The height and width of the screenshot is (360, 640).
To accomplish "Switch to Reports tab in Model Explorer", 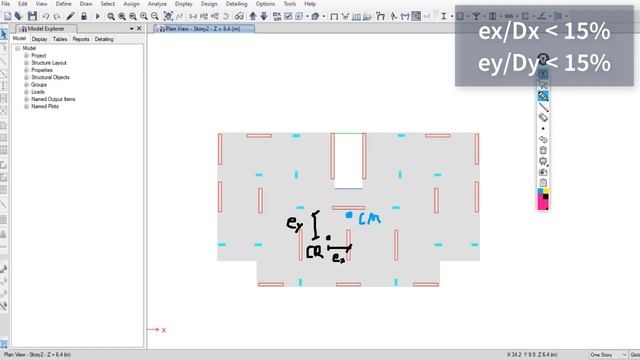I will pos(81,39).
